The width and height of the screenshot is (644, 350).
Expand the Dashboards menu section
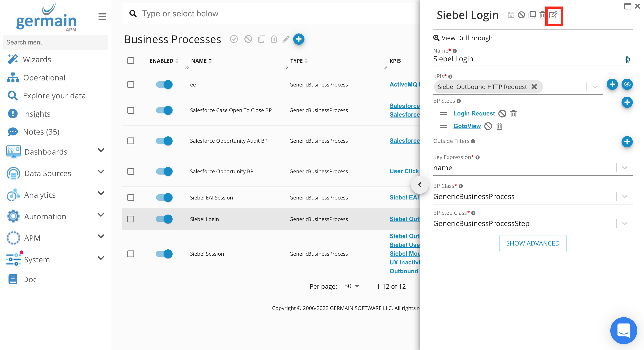(101, 150)
